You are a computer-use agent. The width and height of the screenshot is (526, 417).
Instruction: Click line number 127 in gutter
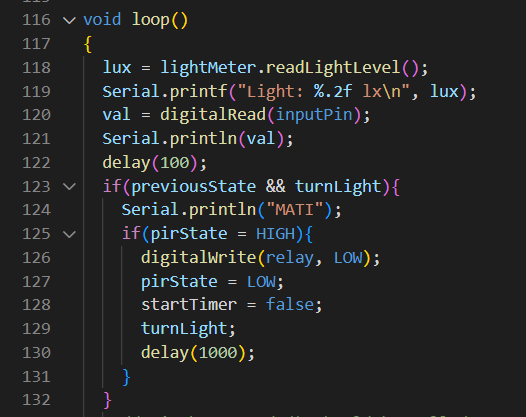(x=36, y=281)
